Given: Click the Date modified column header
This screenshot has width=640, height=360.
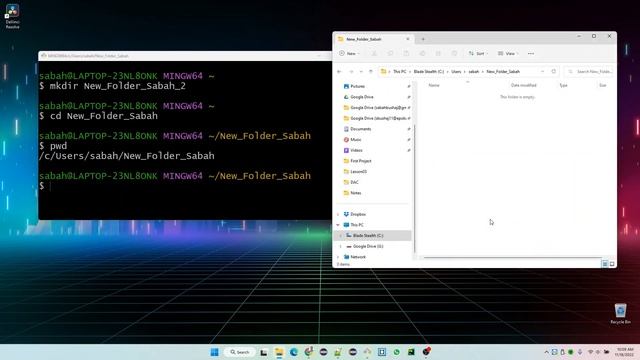Looking at the screenshot, I should pyautogui.click(x=523, y=85).
